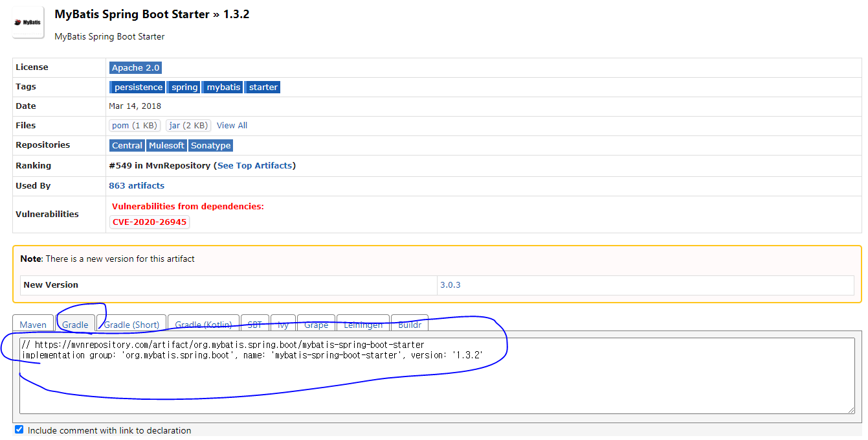Switch to the Gradle tab
The image size is (868, 440).
click(x=75, y=323)
